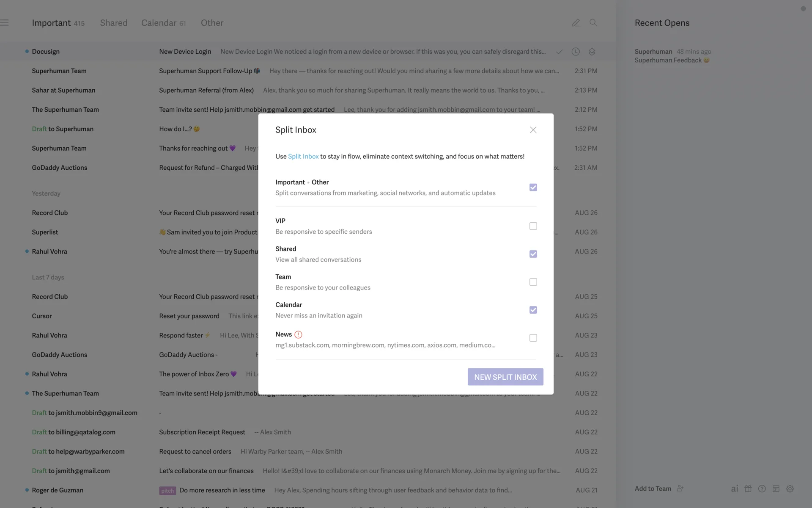This screenshot has width=812, height=508.
Task: Open the compose pencil icon
Action: click(x=576, y=23)
